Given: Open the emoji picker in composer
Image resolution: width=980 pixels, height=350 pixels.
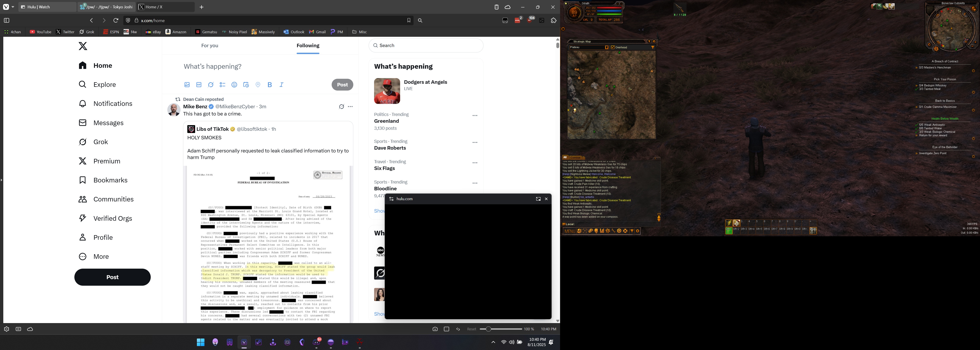Looking at the screenshot, I should [234, 85].
